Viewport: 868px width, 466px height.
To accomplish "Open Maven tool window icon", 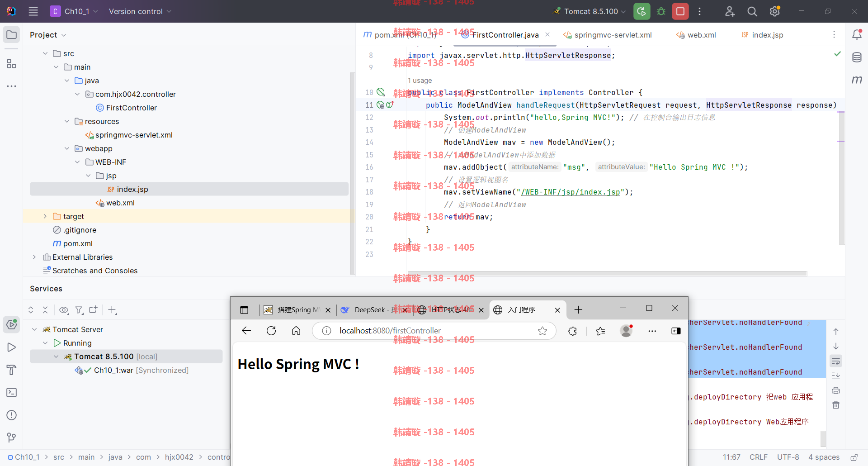I will [857, 80].
